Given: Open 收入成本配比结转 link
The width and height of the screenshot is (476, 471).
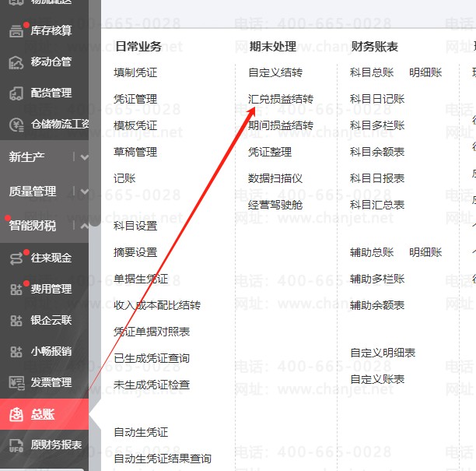Looking at the screenshot, I should pyautogui.click(x=157, y=305).
